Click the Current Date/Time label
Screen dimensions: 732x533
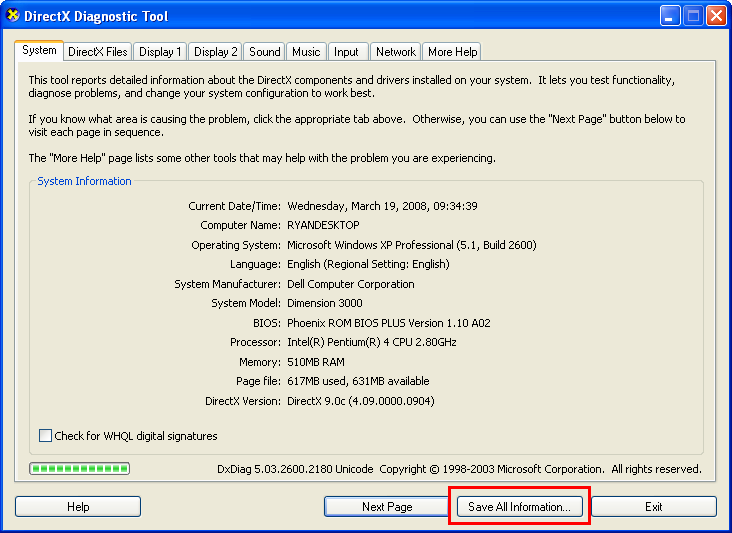(235, 206)
